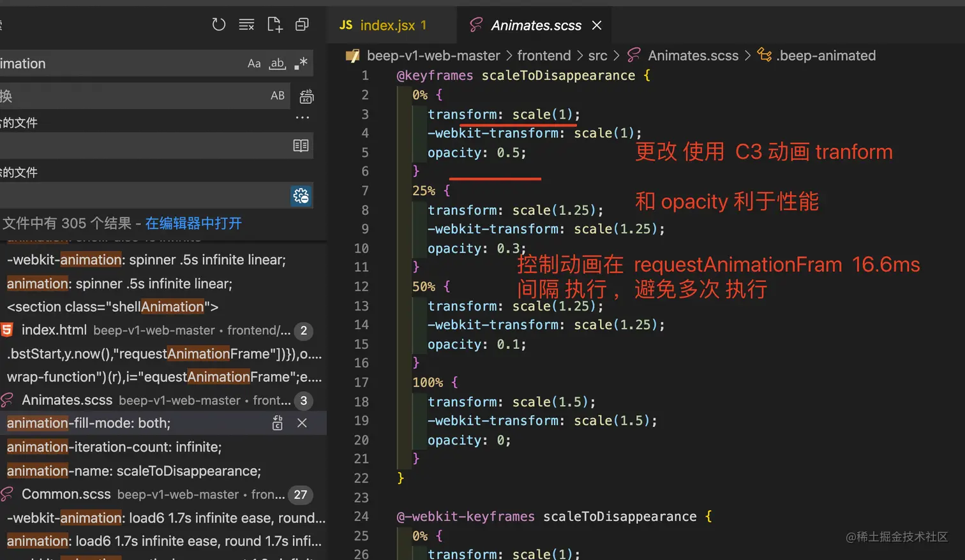
Task: Open result 'animation-name: scaleToDisappearance;'
Action: (x=134, y=471)
